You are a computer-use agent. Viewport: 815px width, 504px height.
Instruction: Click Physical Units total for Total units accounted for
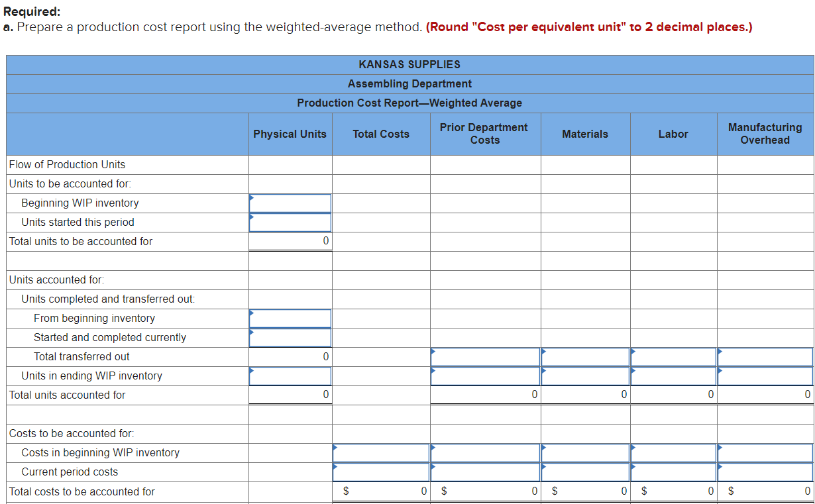click(x=290, y=395)
